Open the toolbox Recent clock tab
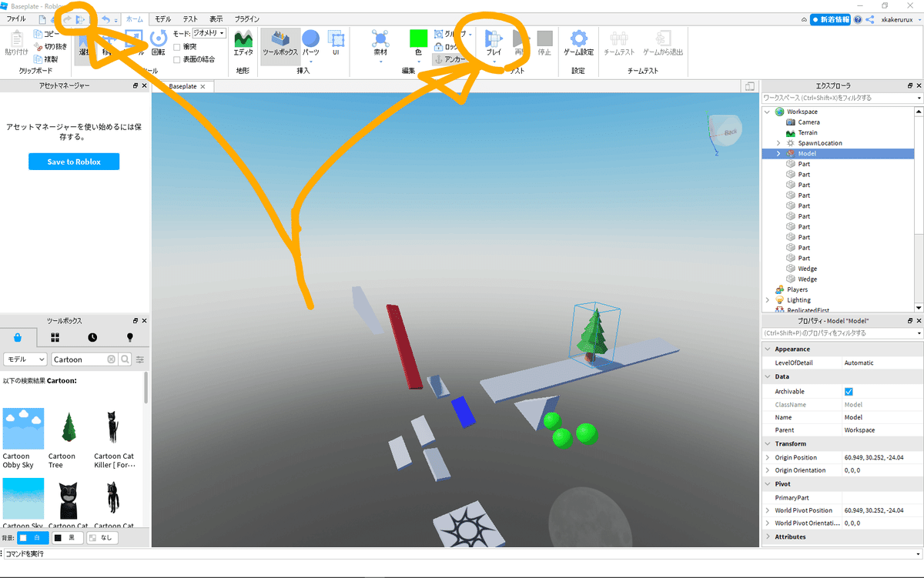924x578 pixels. (92, 337)
